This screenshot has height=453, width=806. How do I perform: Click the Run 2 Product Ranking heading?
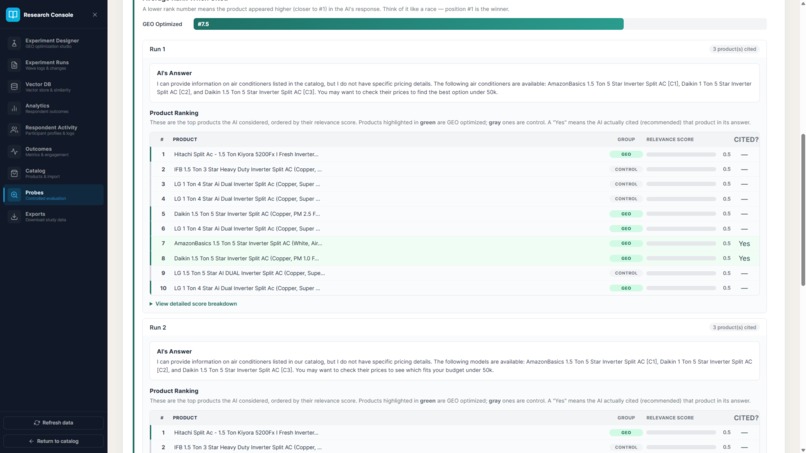tap(174, 391)
